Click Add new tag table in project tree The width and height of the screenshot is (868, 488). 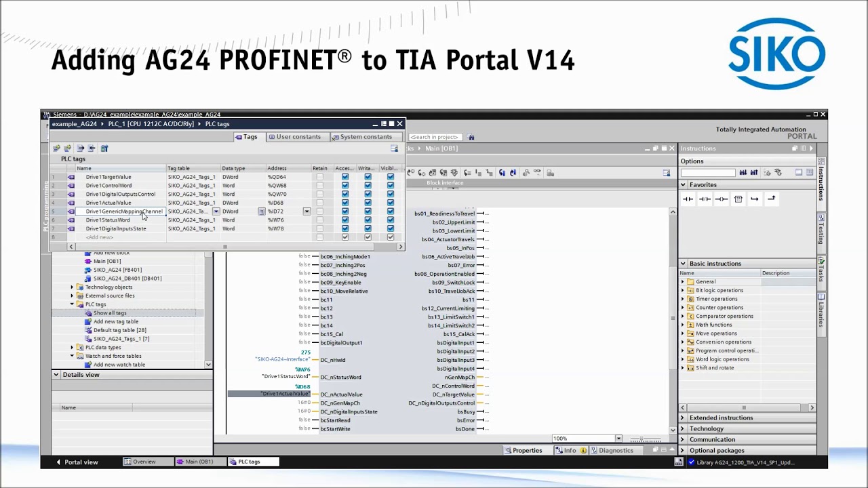tap(112, 322)
